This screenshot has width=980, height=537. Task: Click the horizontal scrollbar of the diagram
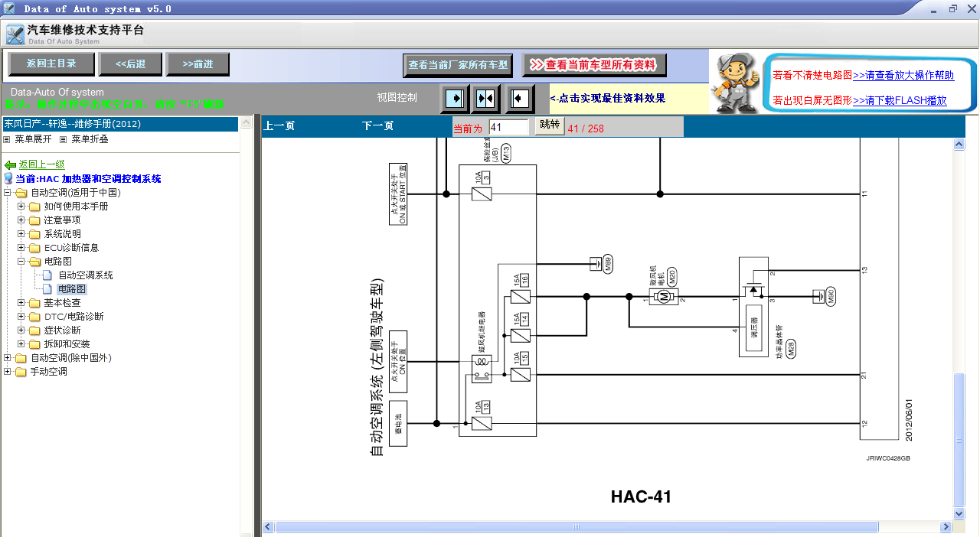605,527
